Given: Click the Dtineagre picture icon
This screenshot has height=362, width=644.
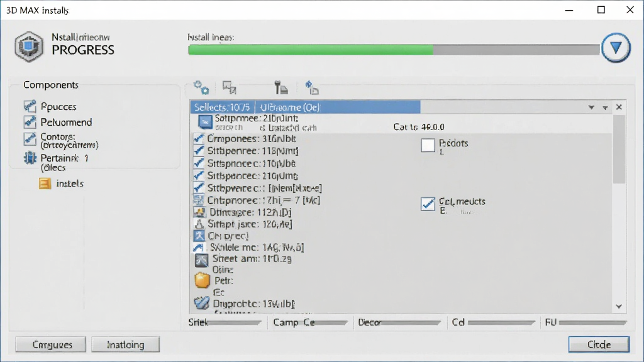Looking at the screenshot, I should pyautogui.click(x=199, y=212).
